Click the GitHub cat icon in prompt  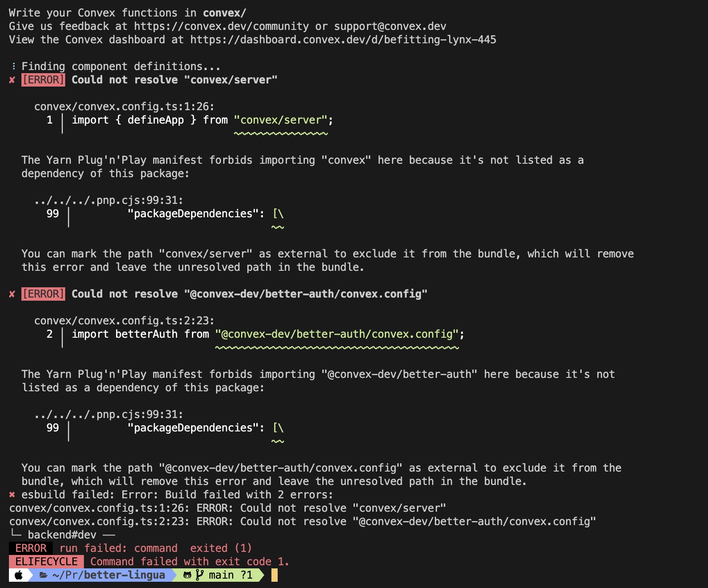[187, 575]
